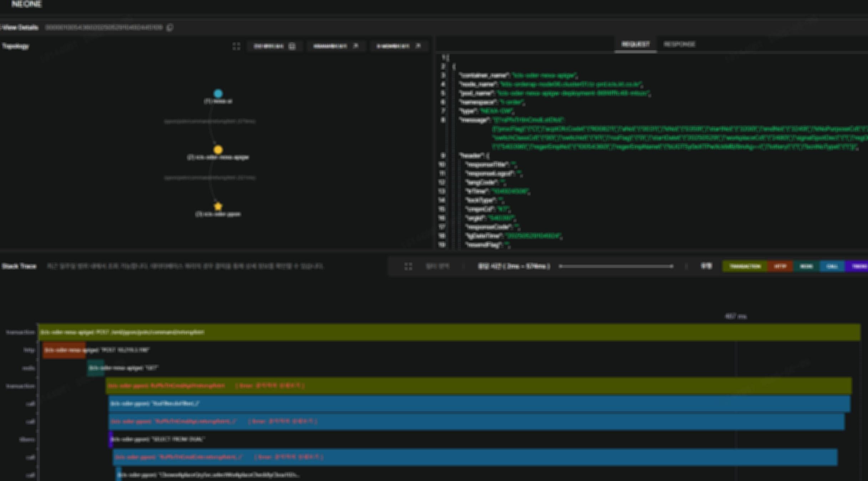This screenshot has width=868, height=481.
Task: Toggle the HTTP type filter
Action: [x=780, y=266]
